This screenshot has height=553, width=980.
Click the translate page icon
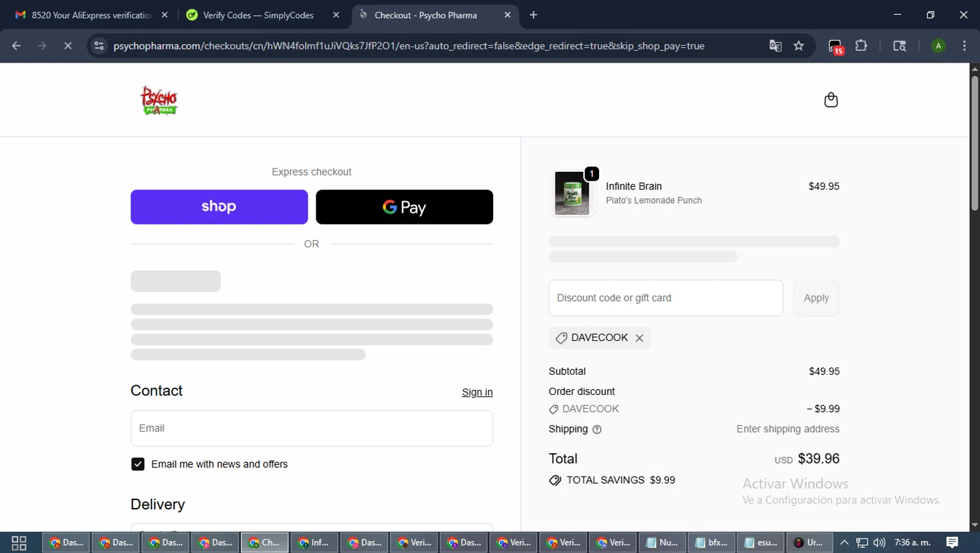click(776, 46)
